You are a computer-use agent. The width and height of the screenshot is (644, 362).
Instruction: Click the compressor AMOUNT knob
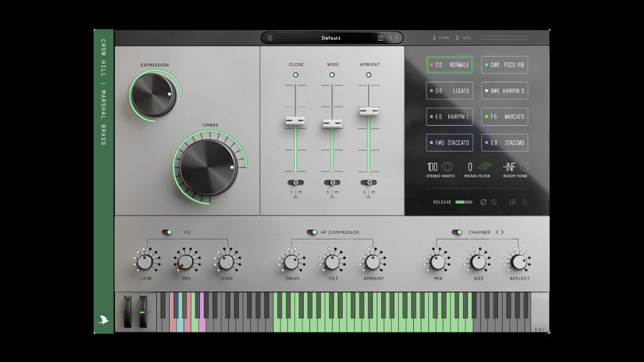[x=373, y=262]
